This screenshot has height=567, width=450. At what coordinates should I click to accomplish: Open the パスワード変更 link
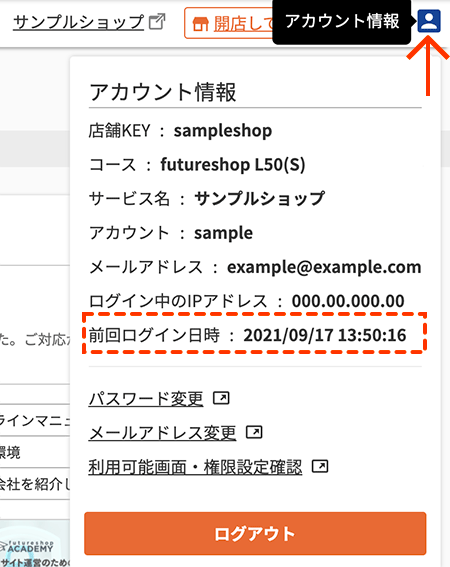click(146, 398)
